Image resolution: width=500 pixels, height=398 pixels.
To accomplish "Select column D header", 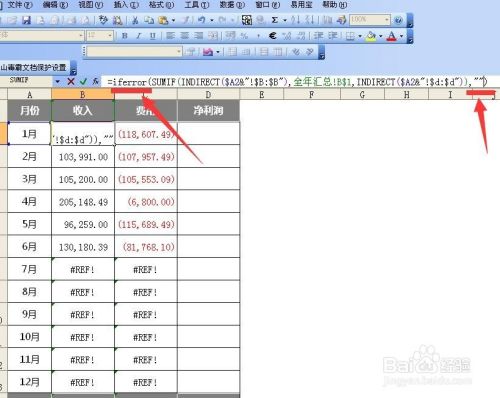I will [x=208, y=95].
